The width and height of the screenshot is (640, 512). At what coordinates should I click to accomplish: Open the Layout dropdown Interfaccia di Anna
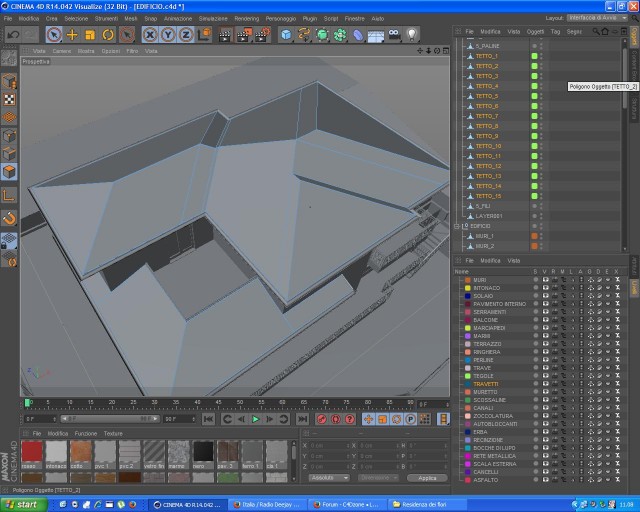click(597, 18)
